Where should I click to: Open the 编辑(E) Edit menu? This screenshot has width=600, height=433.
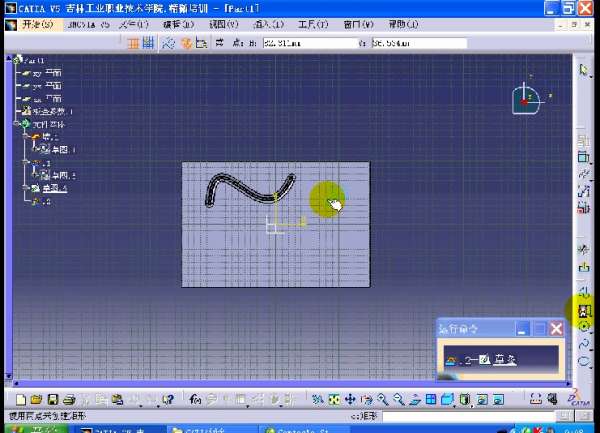click(x=179, y=25)
